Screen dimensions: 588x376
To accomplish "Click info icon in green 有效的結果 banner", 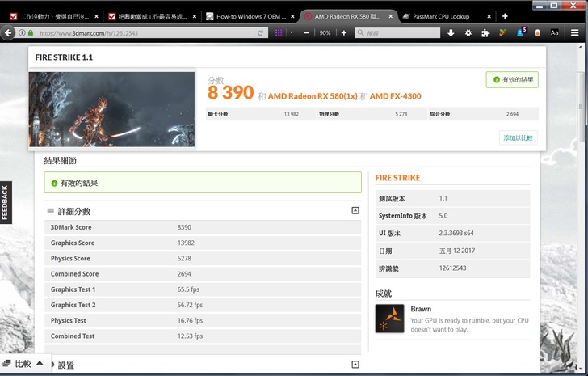I will [x=54, y=183].
